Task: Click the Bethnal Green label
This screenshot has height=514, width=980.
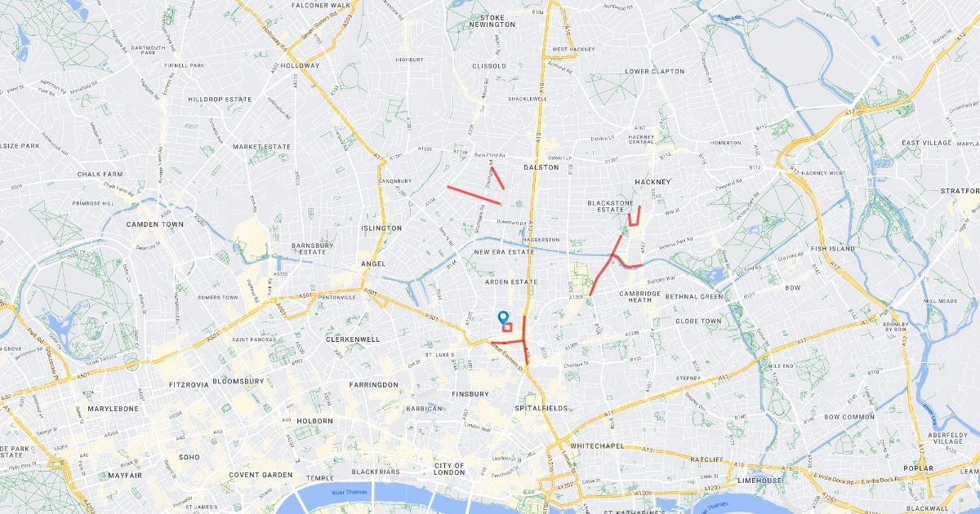Action: pos(698,297)
